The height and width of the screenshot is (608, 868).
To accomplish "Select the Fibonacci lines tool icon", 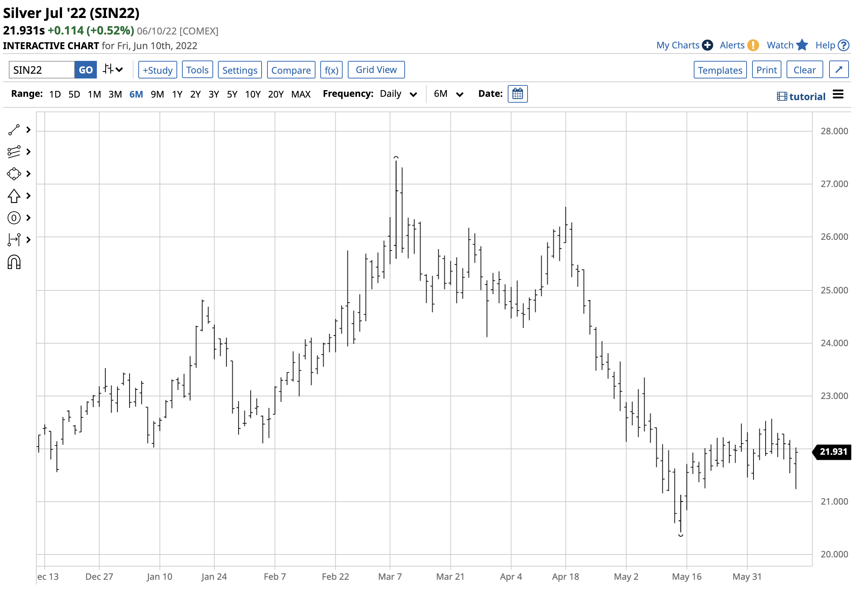I will (14, 152).
